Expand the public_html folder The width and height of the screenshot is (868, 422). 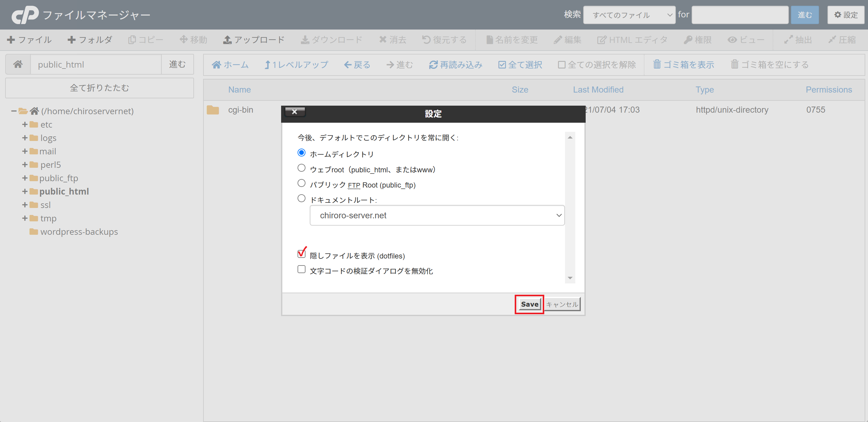click(25, 191)
